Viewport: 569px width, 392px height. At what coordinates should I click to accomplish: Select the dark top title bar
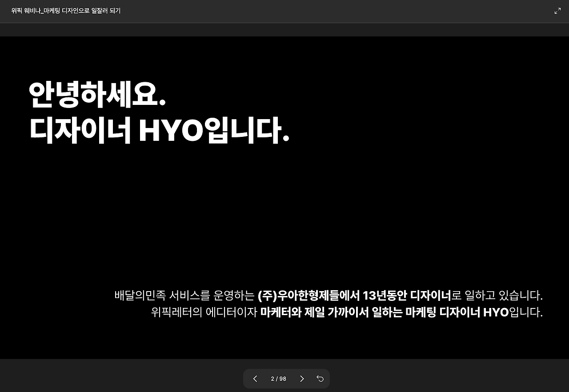pos(284,11)
